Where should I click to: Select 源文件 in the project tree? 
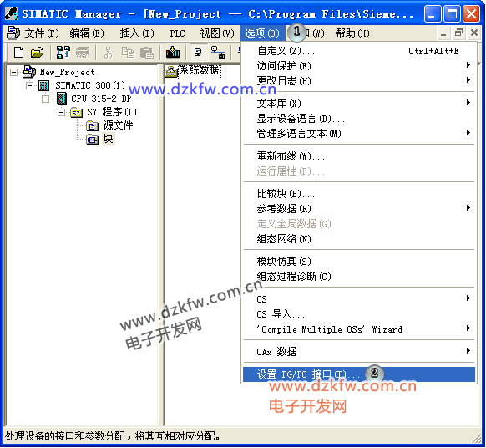pyautogui.click(x=118, y=125)
